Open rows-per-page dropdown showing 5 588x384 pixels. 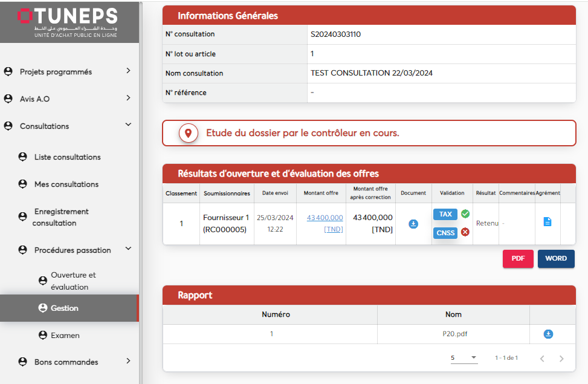pyautogui.click(x=464, y=358)
